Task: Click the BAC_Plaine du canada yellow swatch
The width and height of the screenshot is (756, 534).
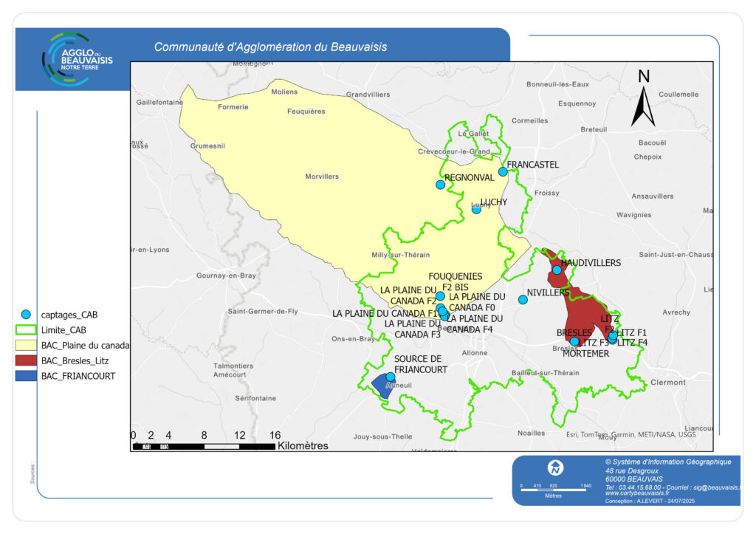Action: point(26,345)
